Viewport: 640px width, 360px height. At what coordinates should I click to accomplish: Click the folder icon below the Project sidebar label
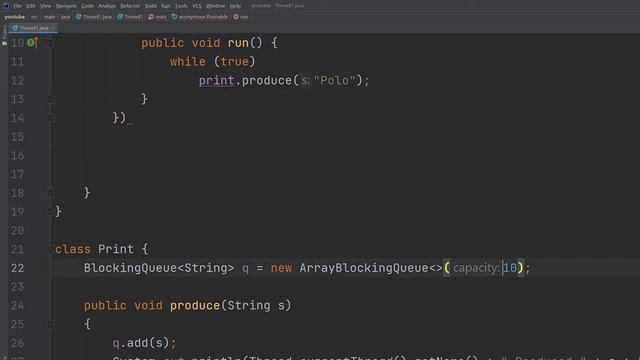[x=4, y=43]
